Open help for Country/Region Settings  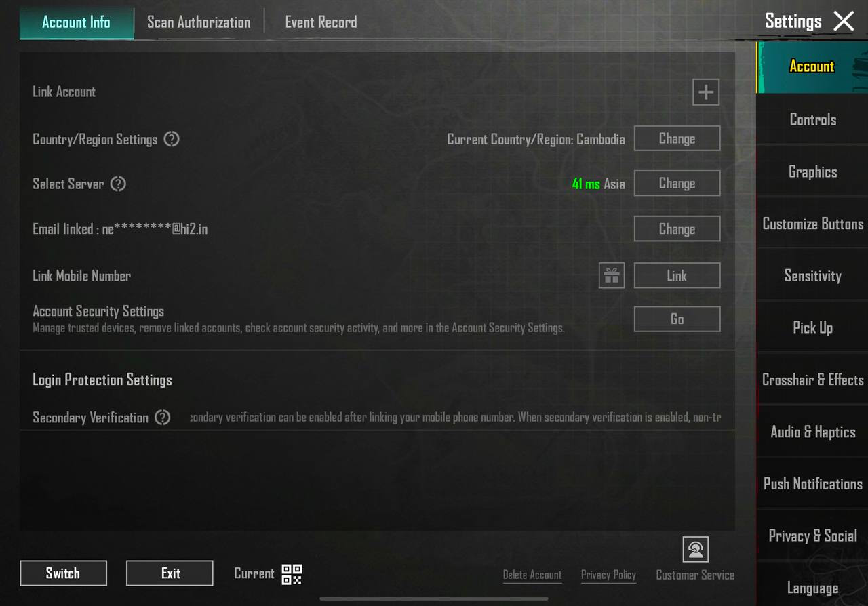172,139
